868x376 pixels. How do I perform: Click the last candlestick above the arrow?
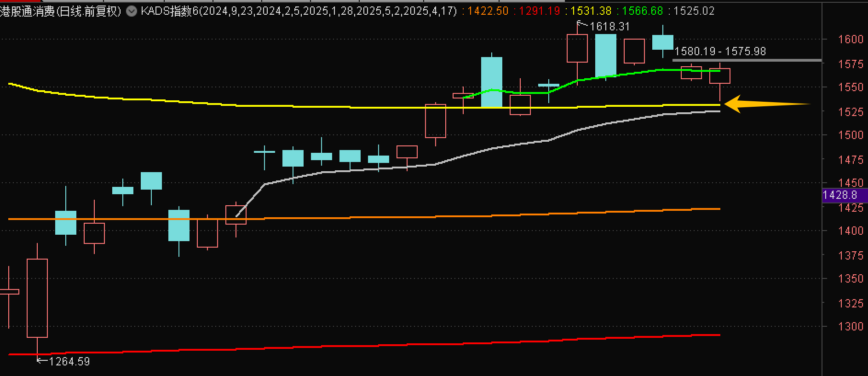coord(720,76)
